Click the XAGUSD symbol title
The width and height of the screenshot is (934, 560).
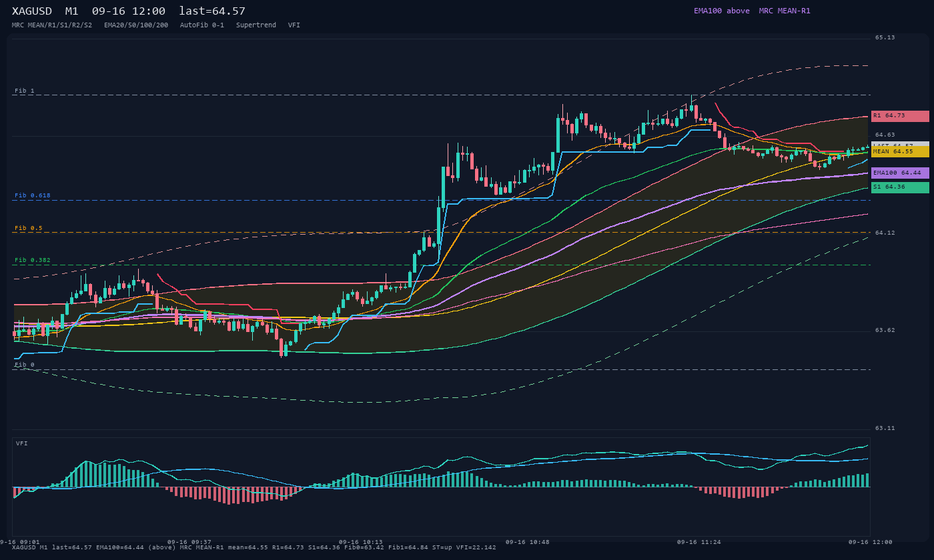32,11
